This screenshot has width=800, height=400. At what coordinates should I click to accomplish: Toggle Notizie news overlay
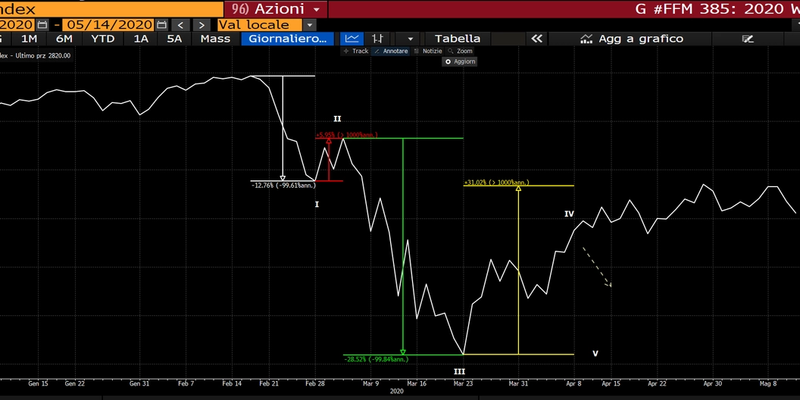428,51
